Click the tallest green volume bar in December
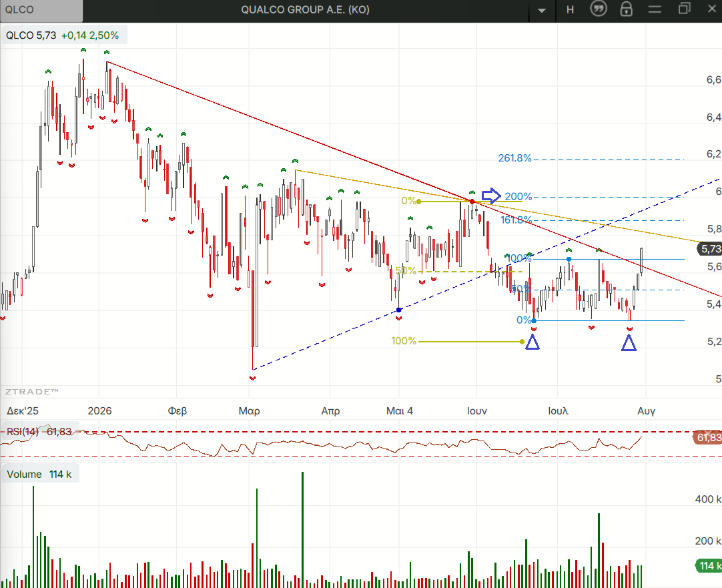 33,537
